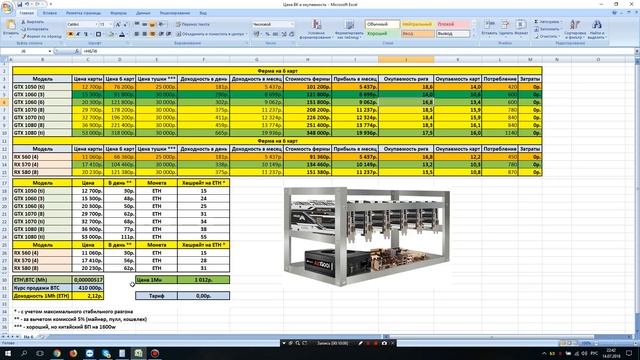This screenshot has height=360, width=640.
Task: Toggle bottom vertical alignment
Action: point(152,24)
